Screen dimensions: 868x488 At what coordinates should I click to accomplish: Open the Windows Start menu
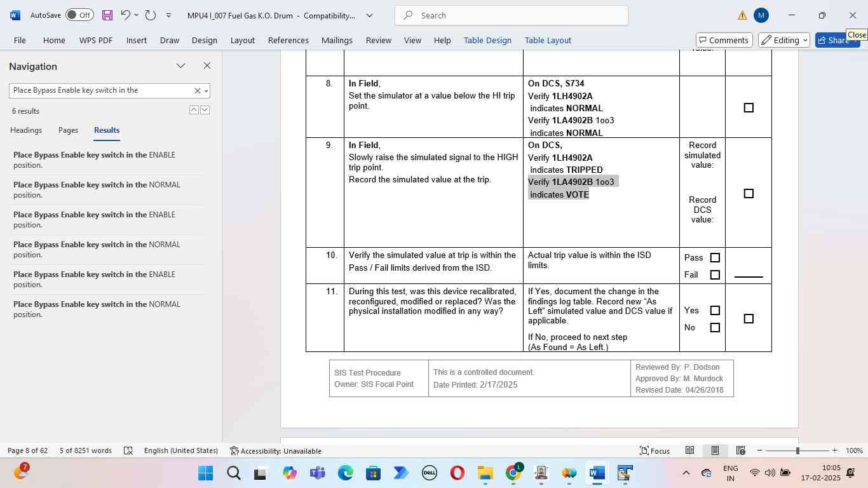(206, 473)
